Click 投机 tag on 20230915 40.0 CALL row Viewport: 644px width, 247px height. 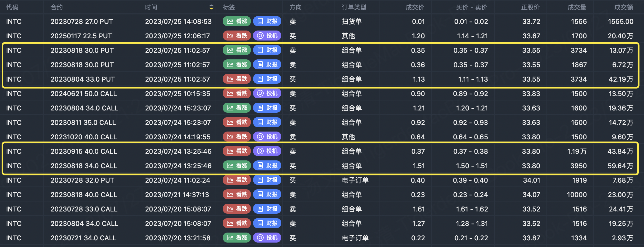pyautogui.click(x=267, y=151)
